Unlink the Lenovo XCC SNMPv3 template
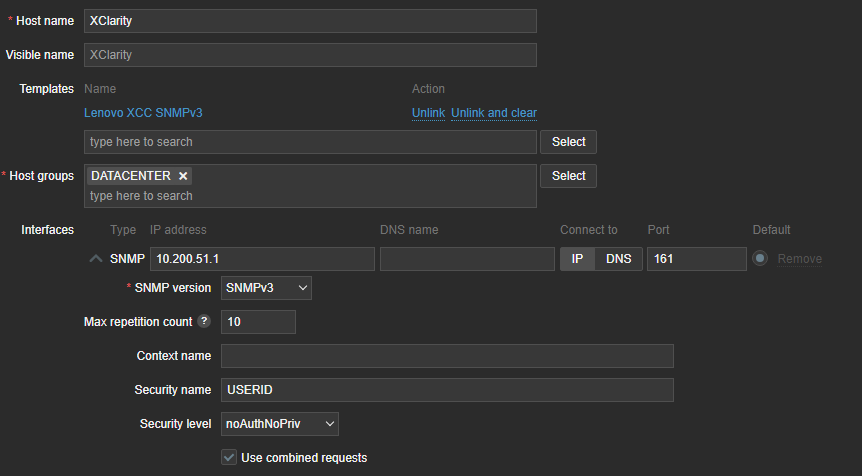Screen dimensions: 862x476 click(428, 113)
